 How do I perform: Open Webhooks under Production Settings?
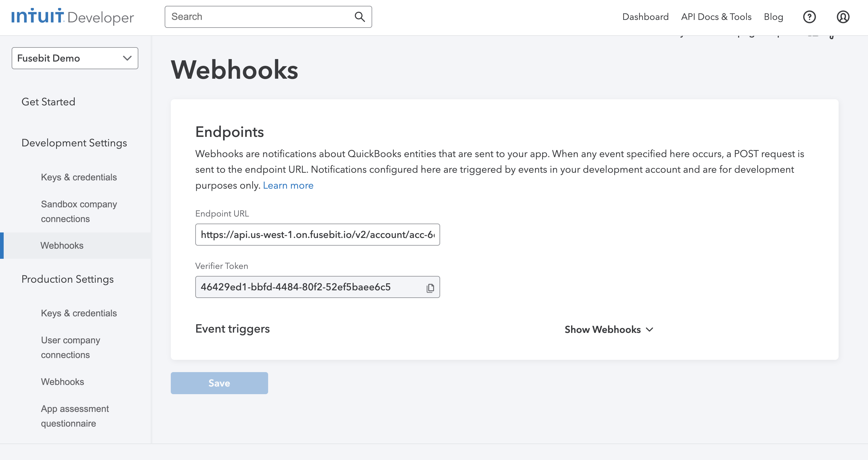pyautogui.click(x=62, y=382)
